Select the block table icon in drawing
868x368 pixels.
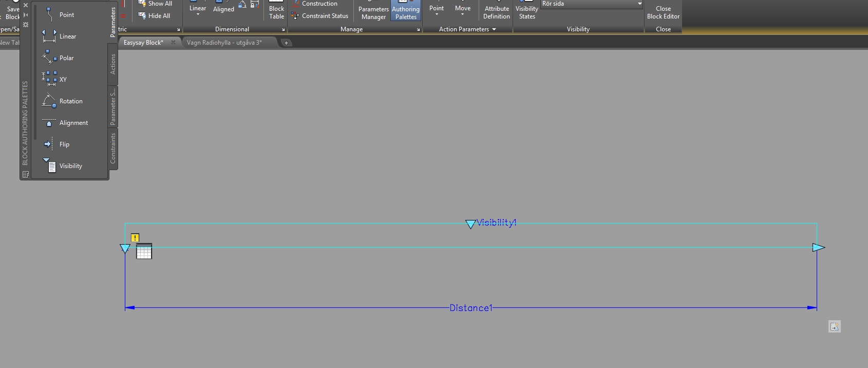[x=144, y=251]
